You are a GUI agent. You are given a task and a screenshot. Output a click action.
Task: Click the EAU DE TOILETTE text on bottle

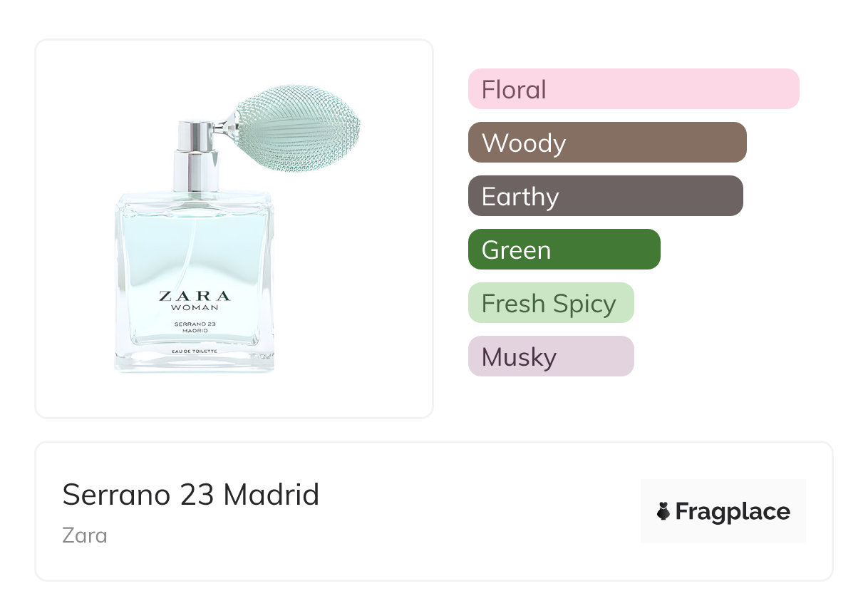[195, 352]
